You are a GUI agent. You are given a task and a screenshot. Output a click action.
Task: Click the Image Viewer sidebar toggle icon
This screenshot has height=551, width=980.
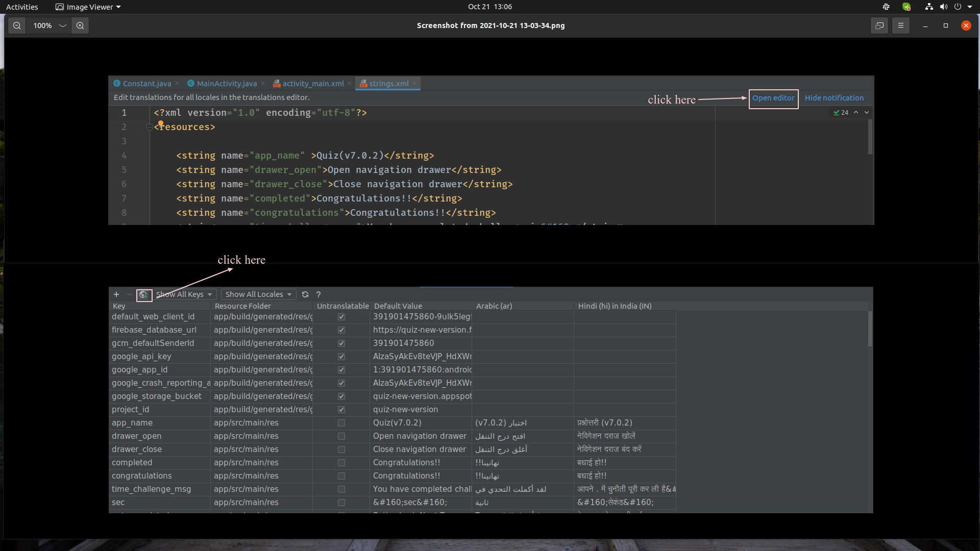pyautogui.click(x=879, y=26)
